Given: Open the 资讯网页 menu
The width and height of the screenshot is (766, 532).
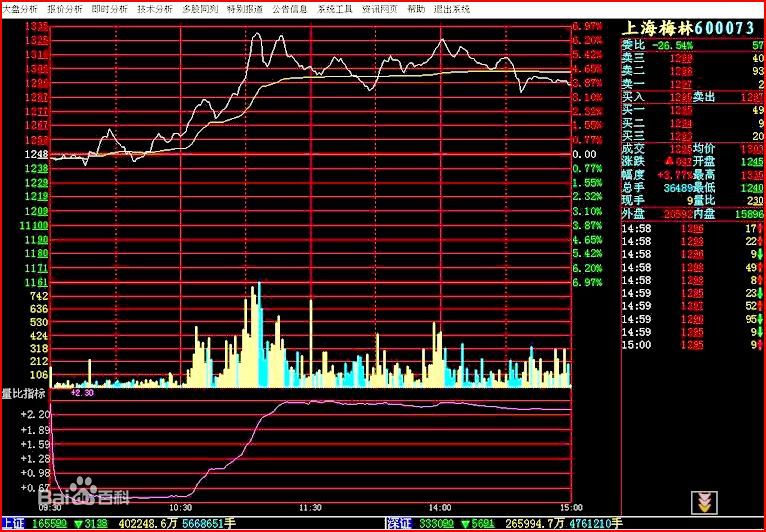Looking at the screenshot, I should (380, 9).
